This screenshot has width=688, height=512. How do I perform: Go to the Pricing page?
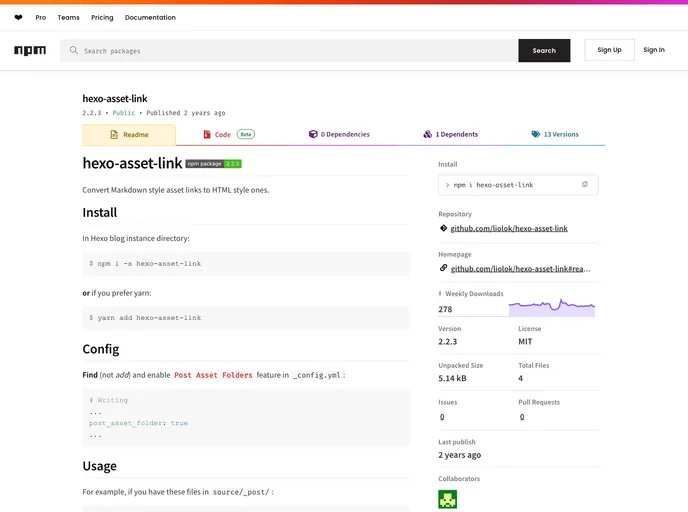click(102, 18)
